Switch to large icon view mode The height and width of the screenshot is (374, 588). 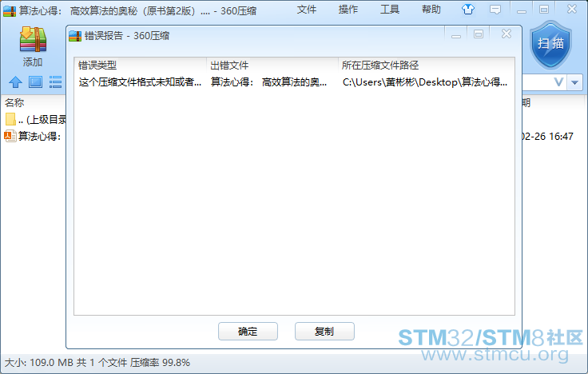36,82
